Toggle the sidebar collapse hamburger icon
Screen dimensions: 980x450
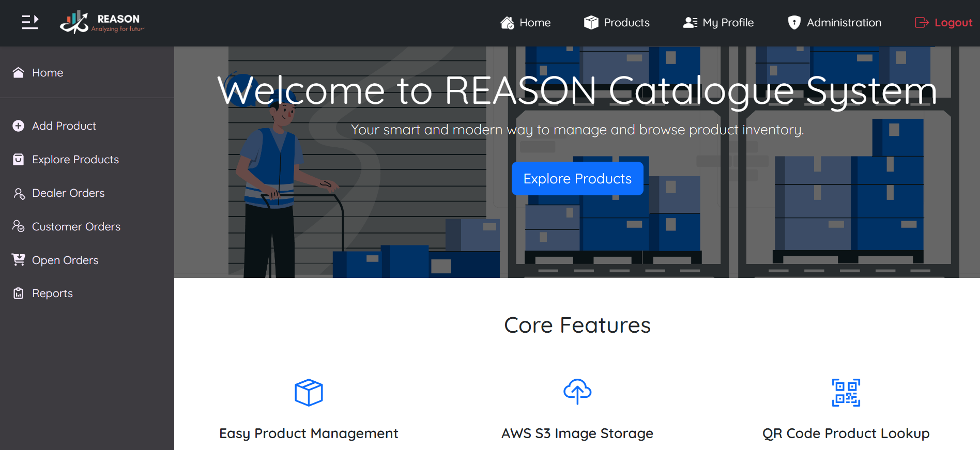(30, 22)
